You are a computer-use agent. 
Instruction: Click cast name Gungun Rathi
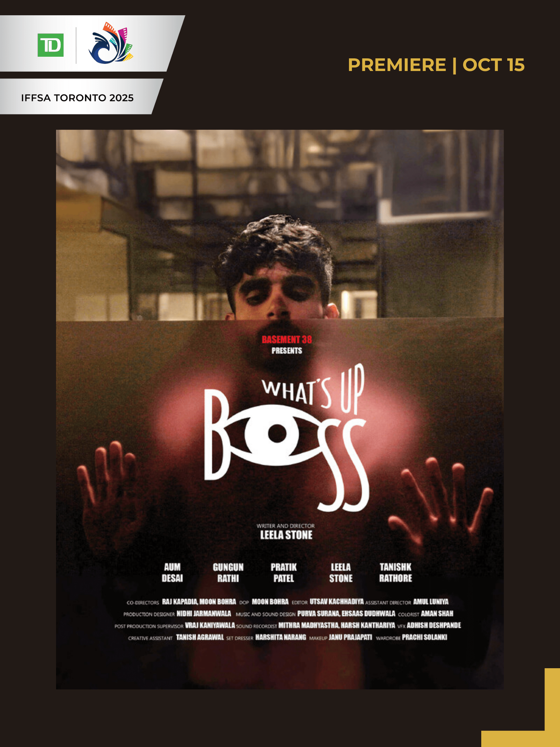(x=228, y=572)
